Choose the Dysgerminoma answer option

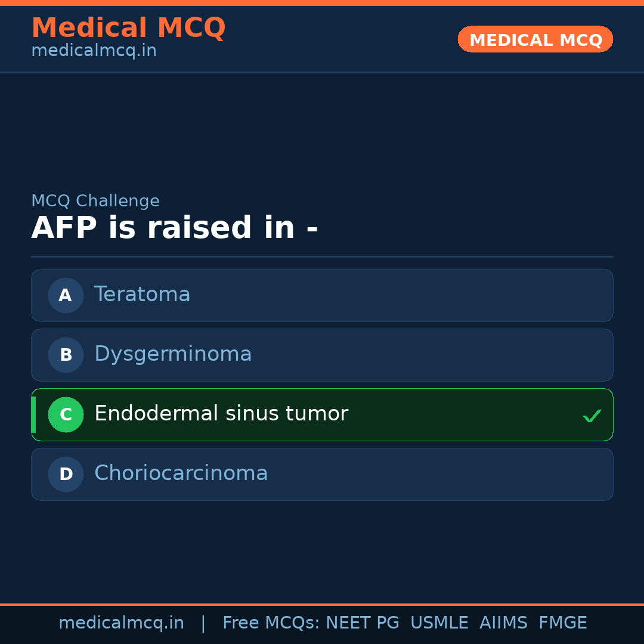(x=322, y=355)
